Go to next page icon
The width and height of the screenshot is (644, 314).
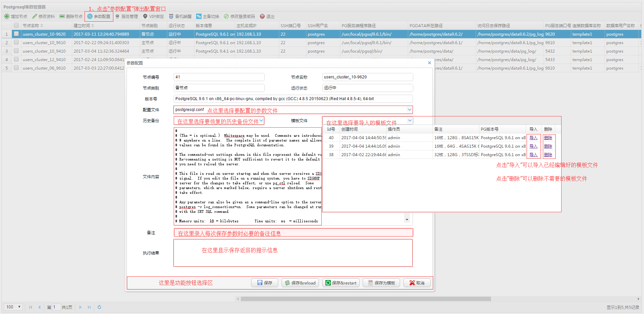80,307
